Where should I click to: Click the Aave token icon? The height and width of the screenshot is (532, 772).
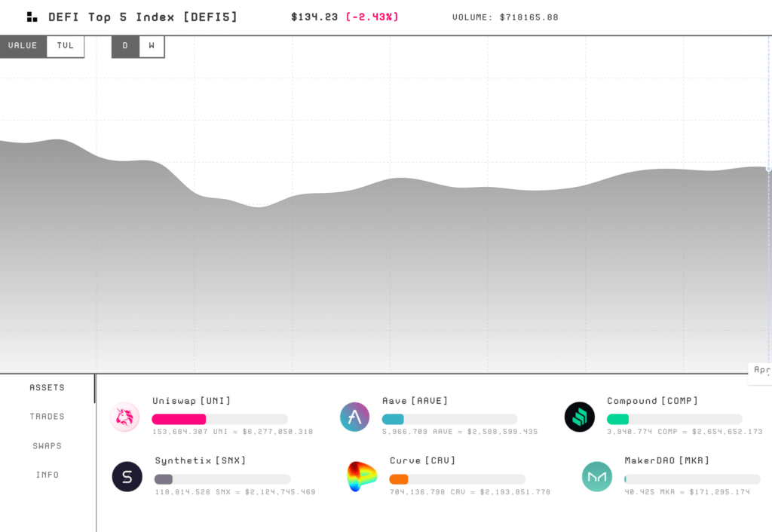(354, 417)
